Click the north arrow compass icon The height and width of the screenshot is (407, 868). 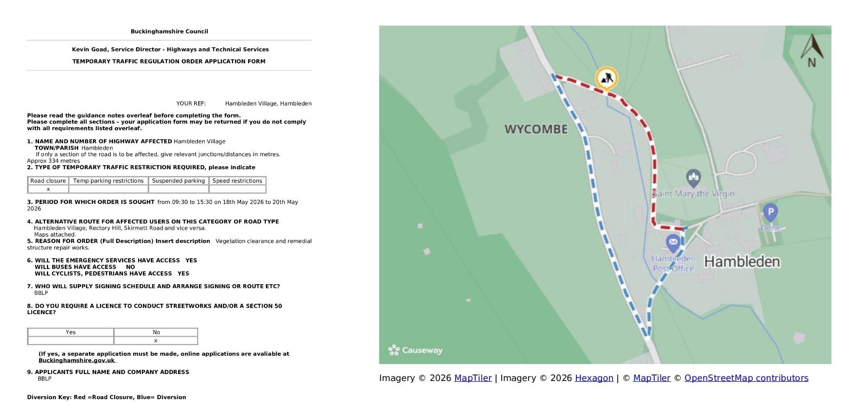[812, 51]
